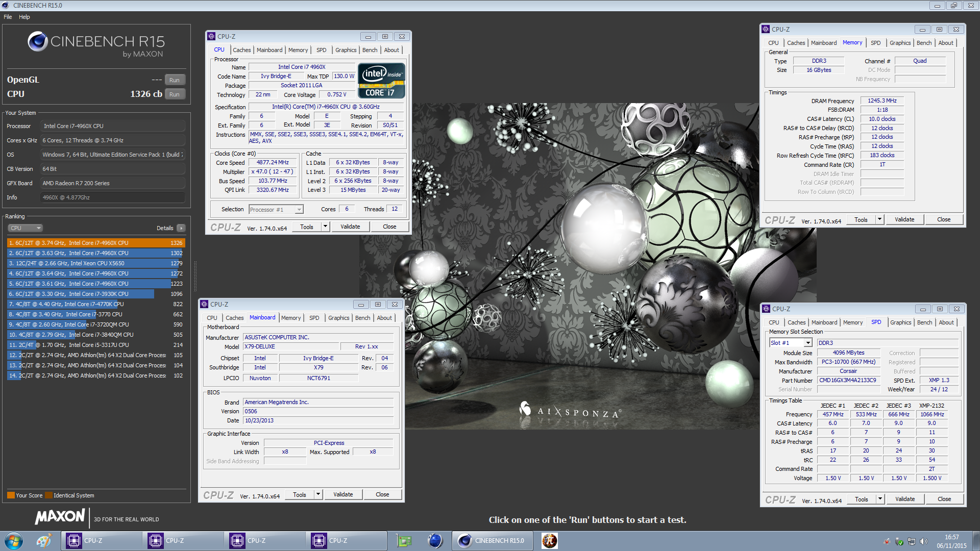Select ranking row for Intel Xeon CPU X5650
The height and width of the screenshot is (551, 980).
(95, 263)
